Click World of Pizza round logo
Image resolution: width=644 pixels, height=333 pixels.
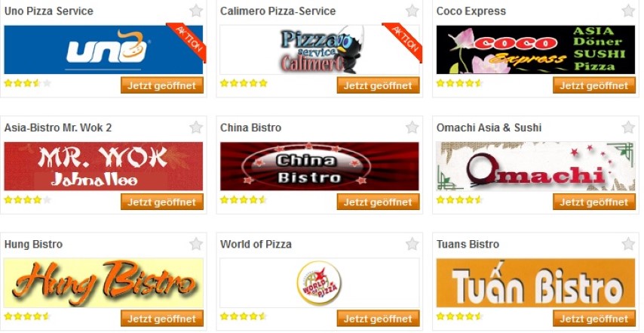coord(319,283)
